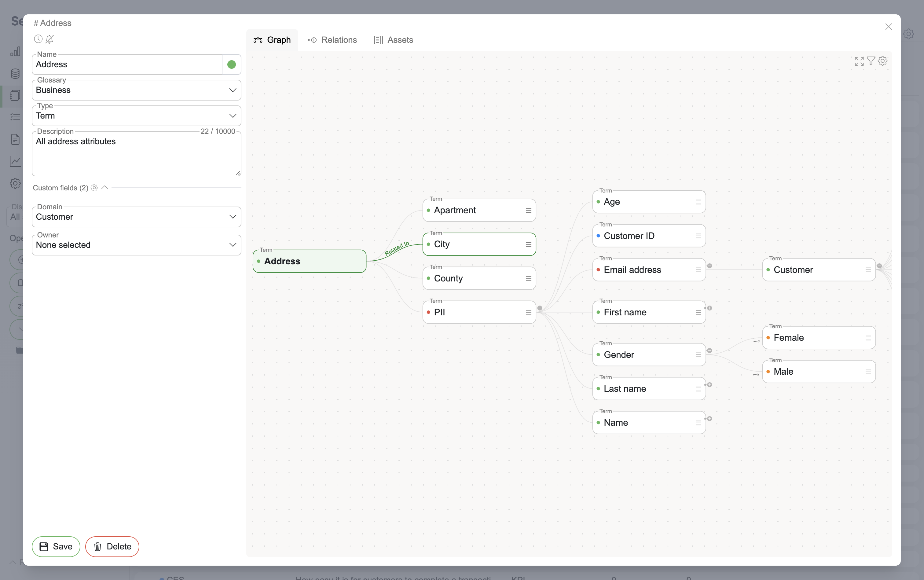Click the Save button
Screen dimensions: 924x580
click(x=56, y=546)
